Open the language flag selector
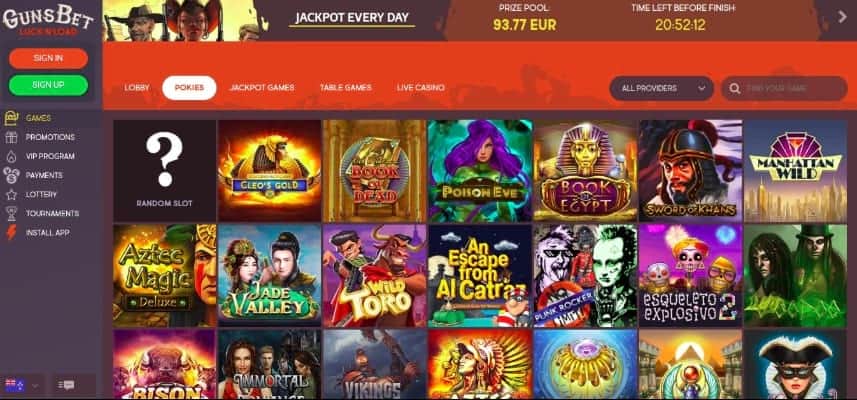Viewport: 857px width, 400px height. 22,385
